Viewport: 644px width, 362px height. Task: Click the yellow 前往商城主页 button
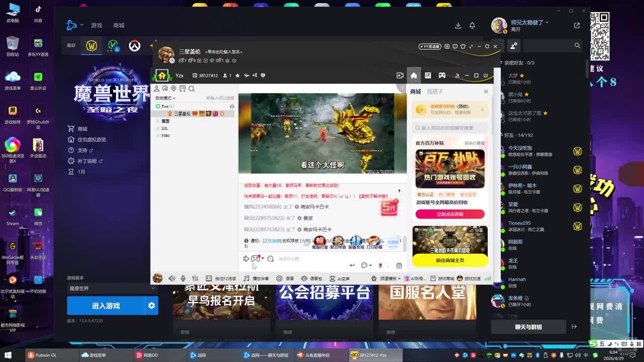[x=450, y=260]
